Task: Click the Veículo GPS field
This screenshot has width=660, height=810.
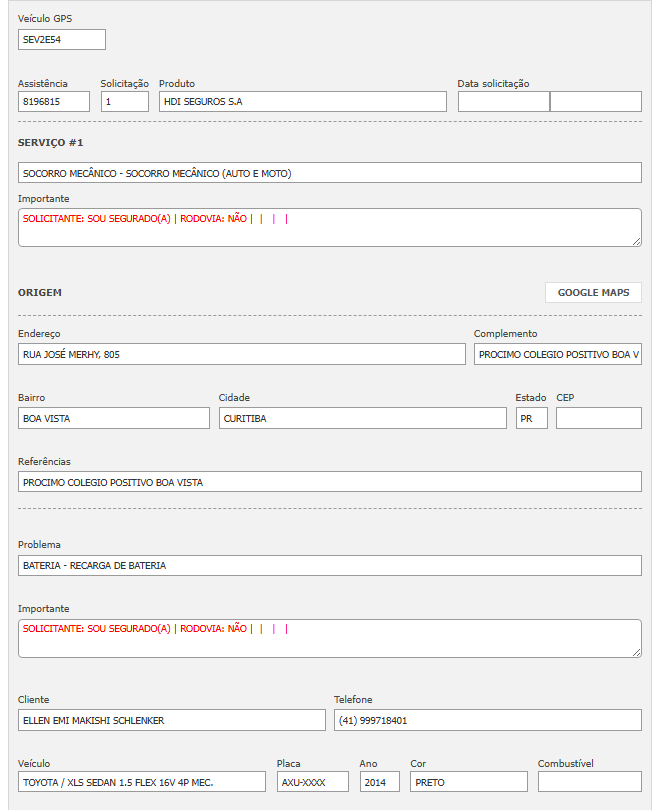Action: pos(62,39)
